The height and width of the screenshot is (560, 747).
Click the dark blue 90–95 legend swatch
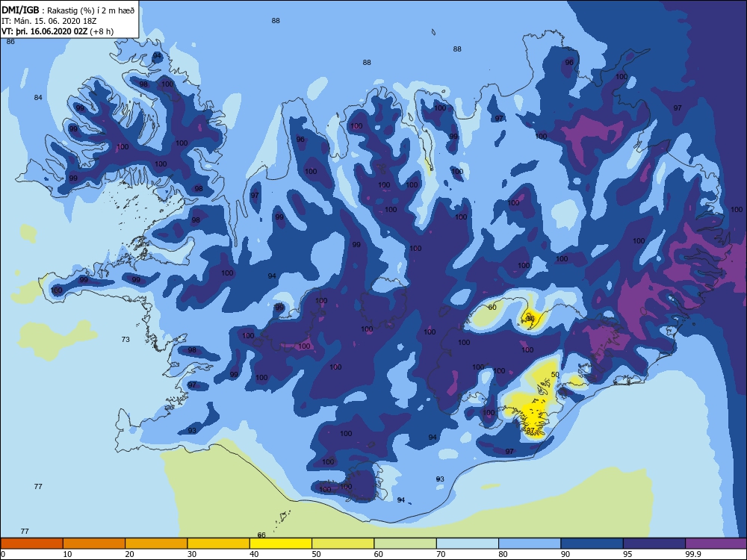592,544
